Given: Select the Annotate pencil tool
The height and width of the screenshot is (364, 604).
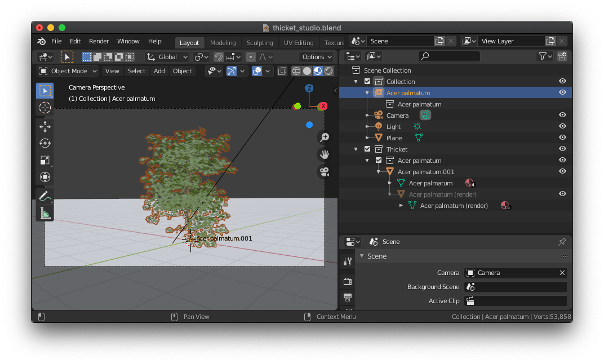Looking at the screenshot, I should 45,196.
